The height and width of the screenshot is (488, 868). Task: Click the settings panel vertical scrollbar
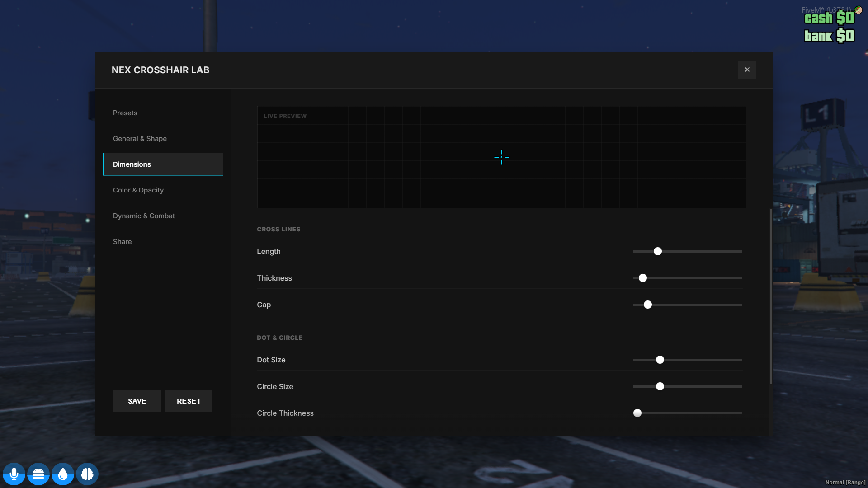click(x=770, y=296)
